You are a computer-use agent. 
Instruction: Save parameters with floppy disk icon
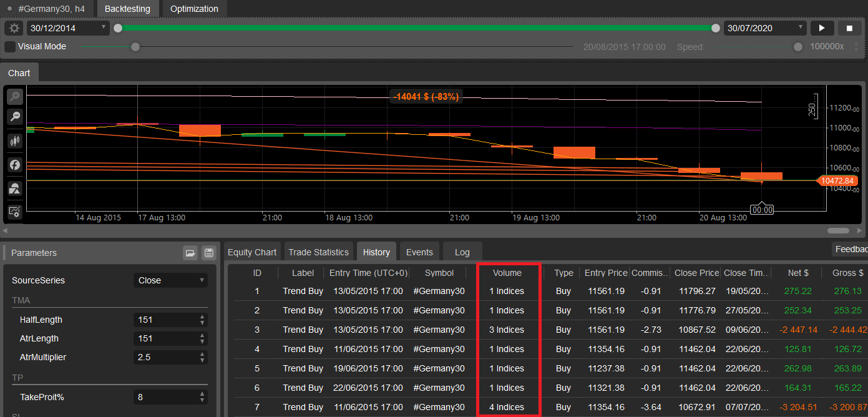click(x=209, y=253)
